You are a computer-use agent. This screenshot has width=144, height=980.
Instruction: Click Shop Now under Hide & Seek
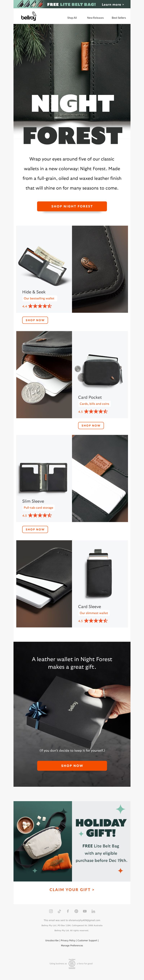35,320
